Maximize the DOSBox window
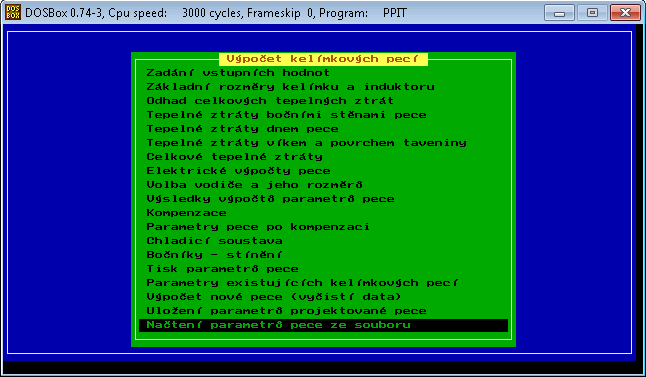The height and width of the screenshot is (377, 646). [x=592, y=13]
